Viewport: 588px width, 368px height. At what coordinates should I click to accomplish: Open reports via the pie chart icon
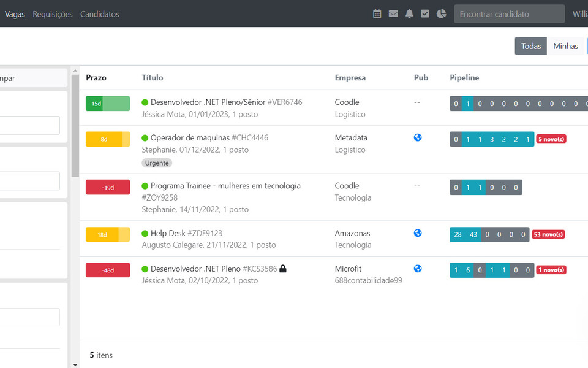[x=441, y=13]
